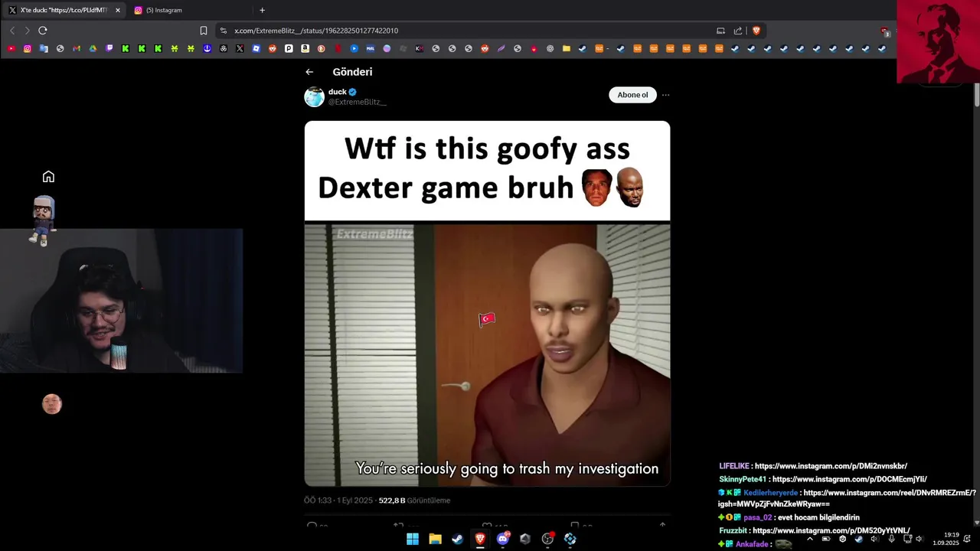Close the X'te duck tab
Viewport: 980px width, 551px height.
click(118, 10)
